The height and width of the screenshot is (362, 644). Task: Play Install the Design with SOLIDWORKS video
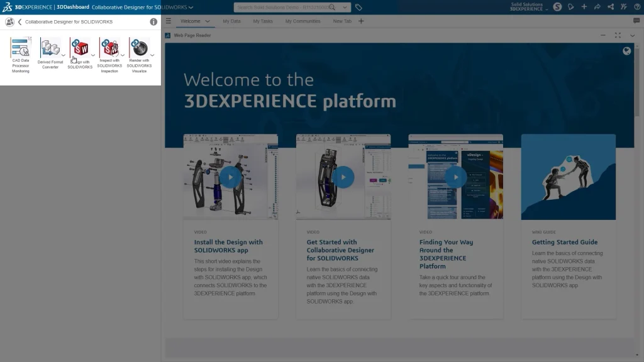tap(230, 177)
